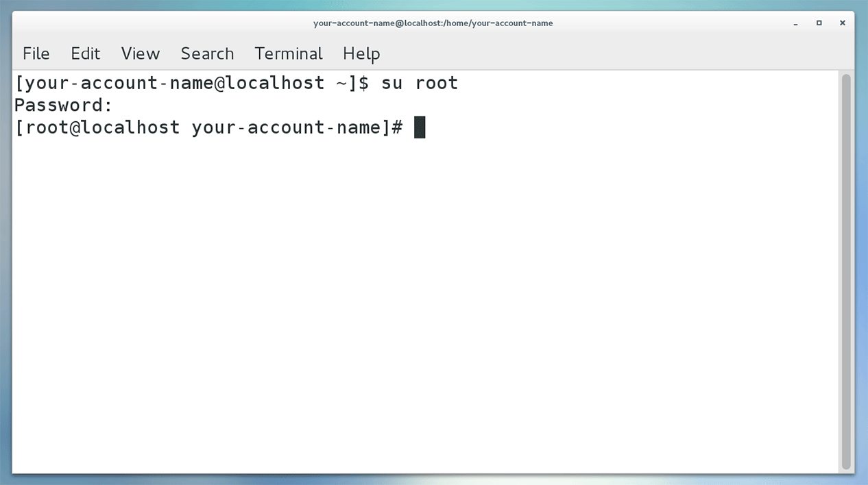868x485 pixels.
Task: Open the Edit menu
Action: point(85,53)
